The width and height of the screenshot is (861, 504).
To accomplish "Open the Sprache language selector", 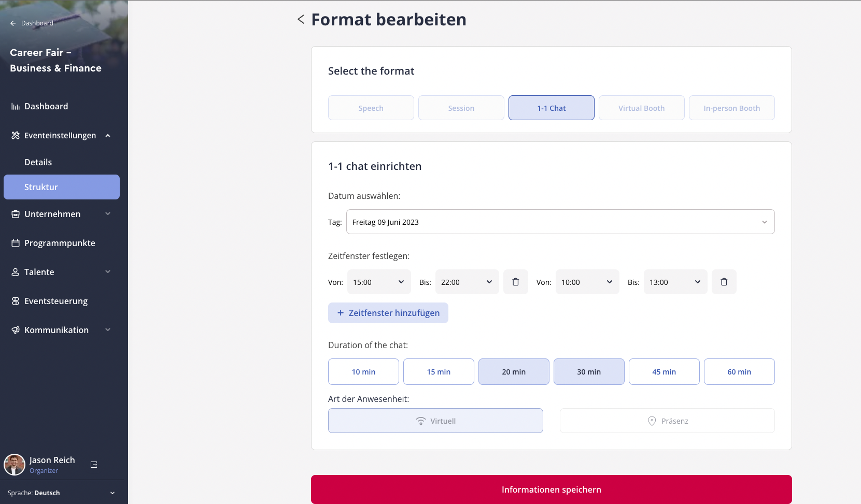I will point(61,493).
